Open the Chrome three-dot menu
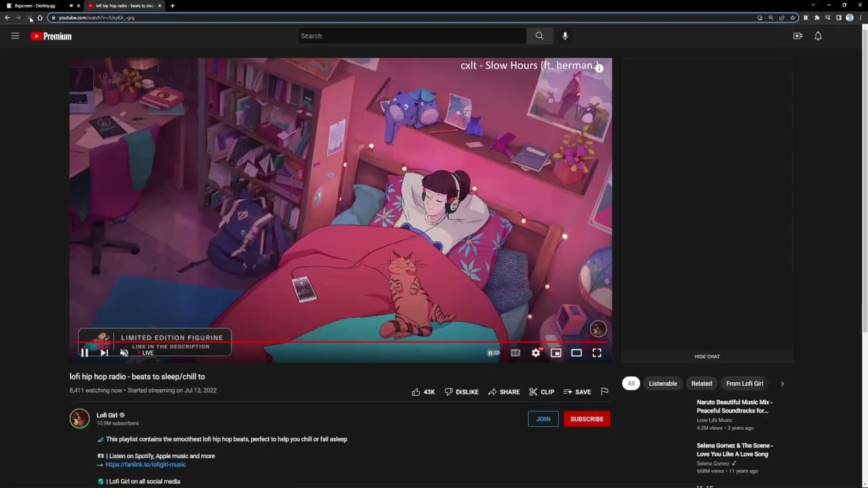Screen dimensions: 868x488 pyautogui.click(x=861, y=18)
